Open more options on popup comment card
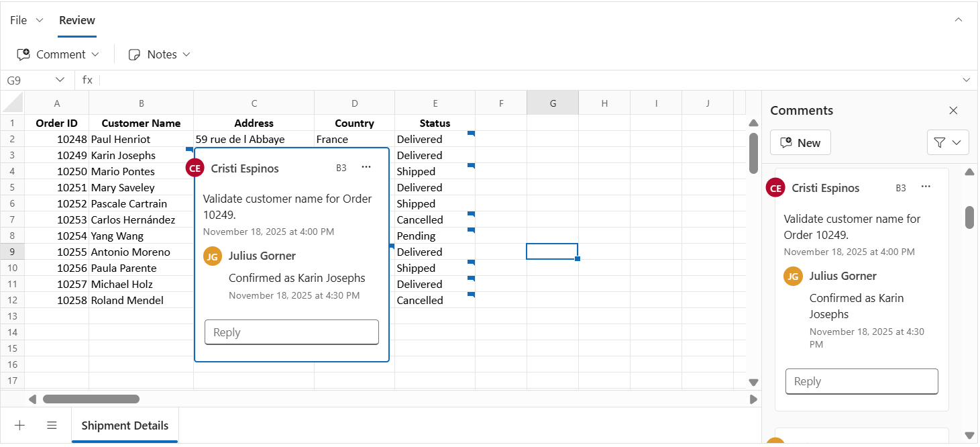Image resolution: width=980 pixels, height=447 pixels. point(366,167)
